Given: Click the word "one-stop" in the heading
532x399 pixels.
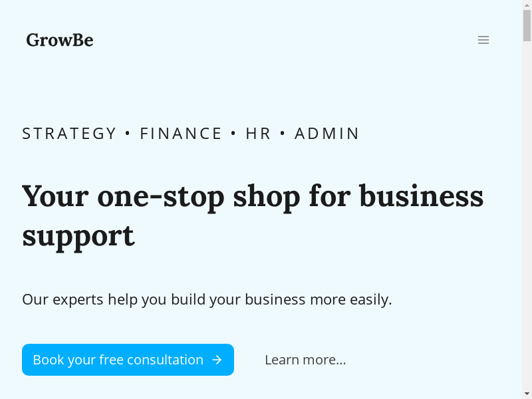Looking at the screenshot, I should [x=165, y=196].
